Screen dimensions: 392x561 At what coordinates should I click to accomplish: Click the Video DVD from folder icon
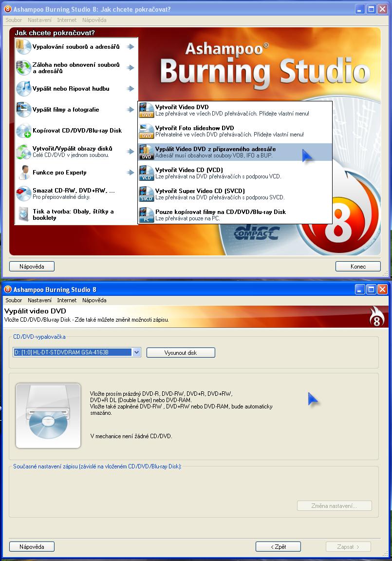tap(146, 152)
